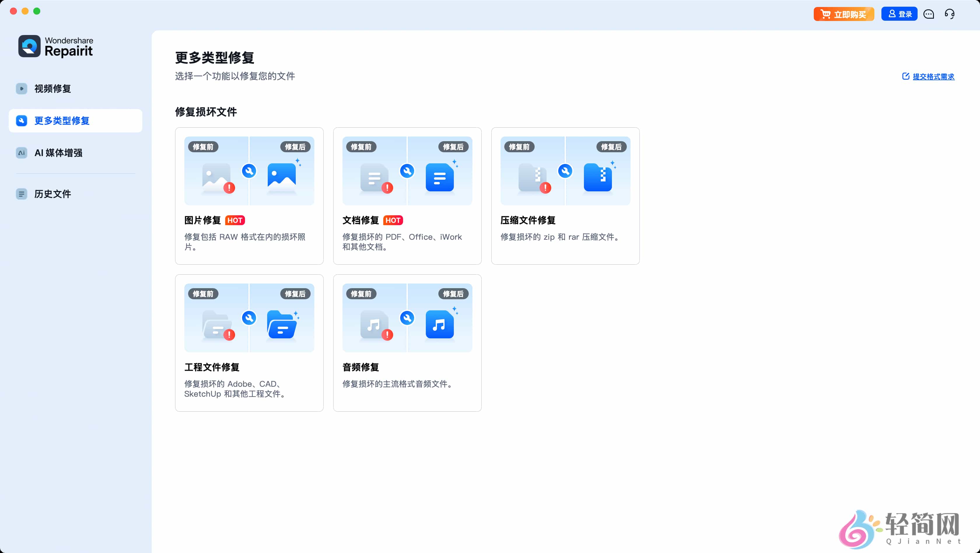This screenshot has height=553, width=980.
Task: Open the 提交格式需求 link
Action: pyautogui.click(x=933, y=77)
